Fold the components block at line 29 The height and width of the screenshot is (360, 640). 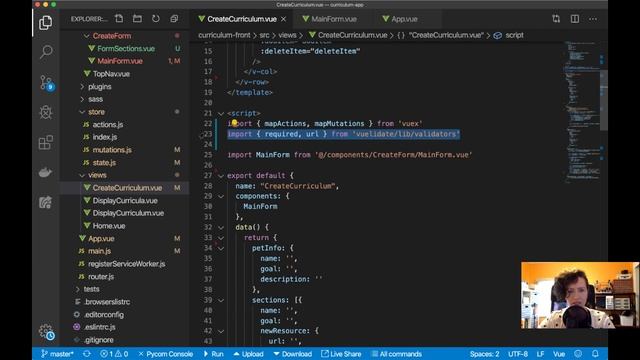221,196
